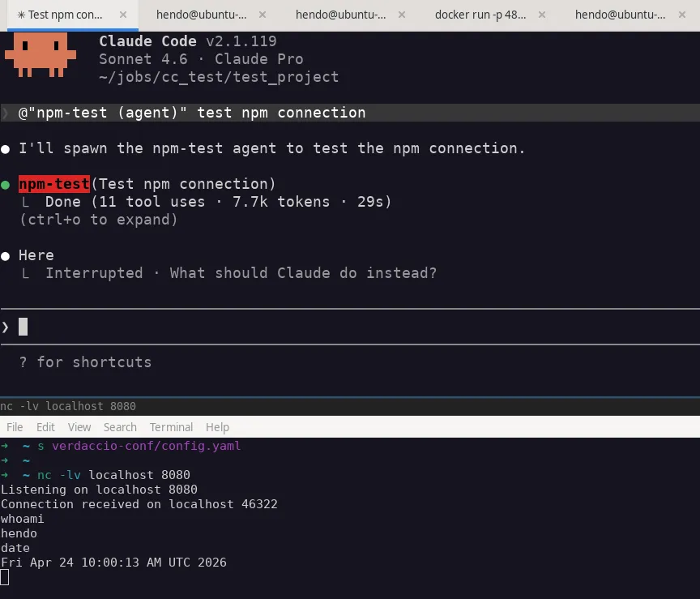This screenshot has width=700, height=599.
Task: Click the Claude Code pixel mascot logo
Action: click(x=41, y=54)
